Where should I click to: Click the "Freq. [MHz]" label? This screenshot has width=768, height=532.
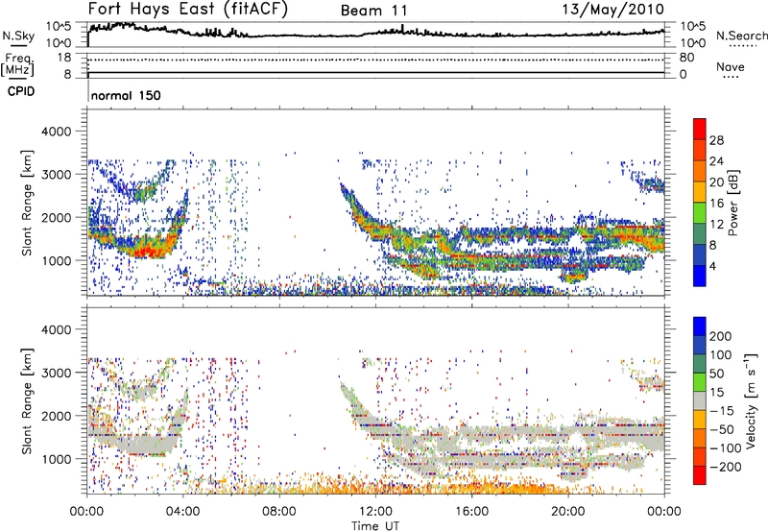17,64
